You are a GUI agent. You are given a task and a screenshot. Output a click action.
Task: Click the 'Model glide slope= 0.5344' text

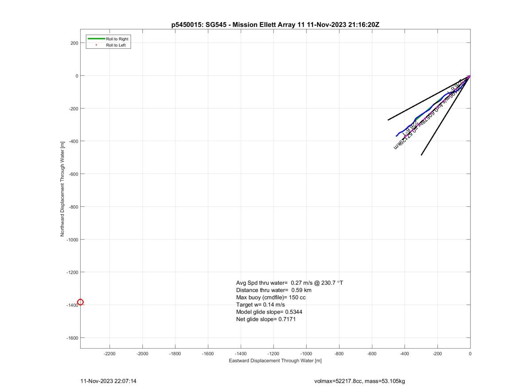pyautogui.click(x=269, y=312)
